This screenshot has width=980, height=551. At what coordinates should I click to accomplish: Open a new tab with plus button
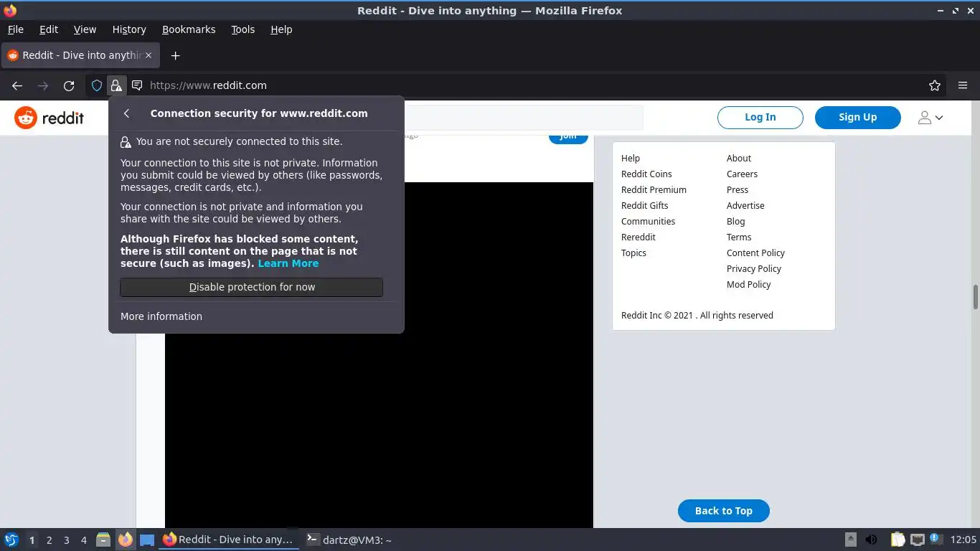pyautogui.click(x=175, y=55)
